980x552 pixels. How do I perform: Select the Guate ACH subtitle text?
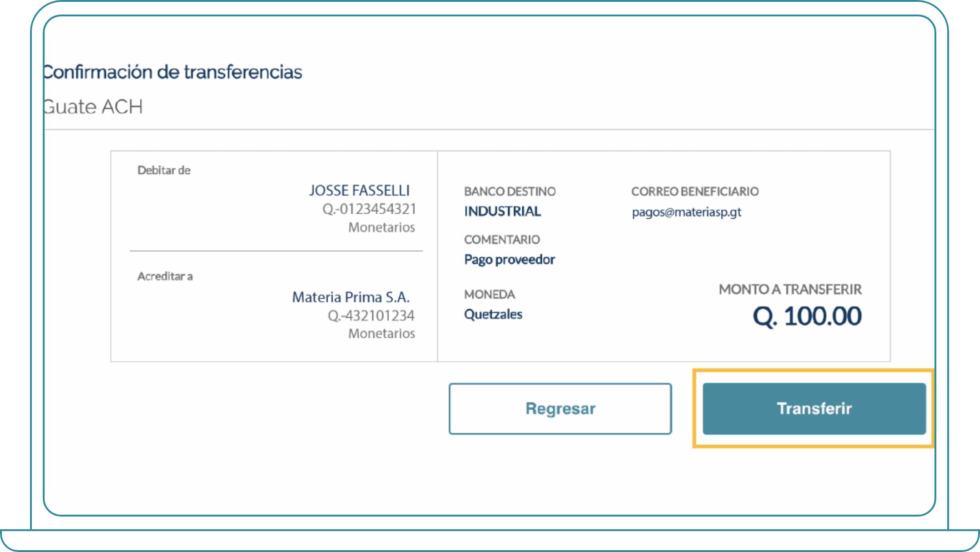(x=93, y=107)
